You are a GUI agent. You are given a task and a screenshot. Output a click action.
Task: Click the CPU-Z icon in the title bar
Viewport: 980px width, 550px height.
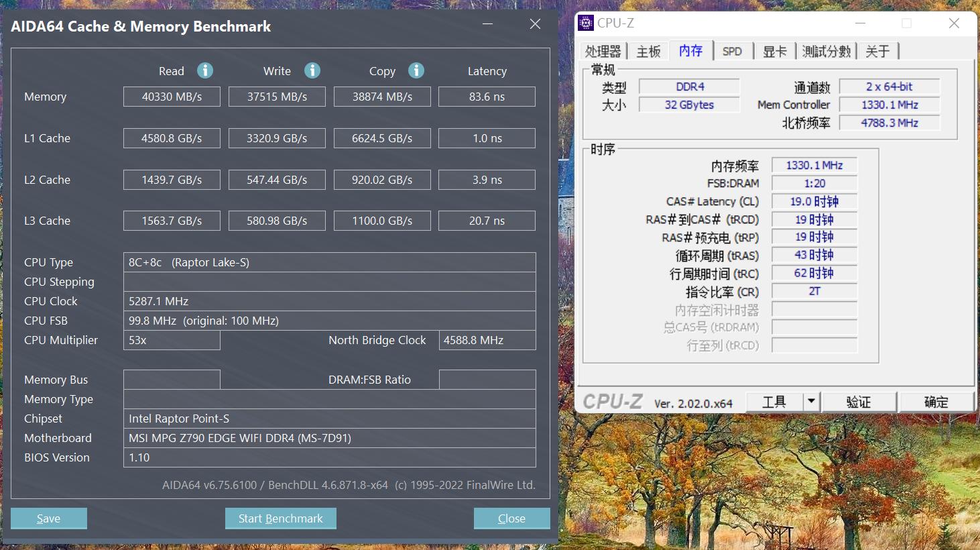tap(585, 22)
